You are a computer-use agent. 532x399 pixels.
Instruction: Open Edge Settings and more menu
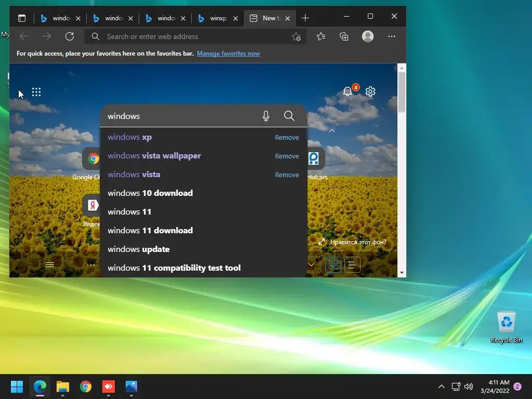[x=392, y=36]
